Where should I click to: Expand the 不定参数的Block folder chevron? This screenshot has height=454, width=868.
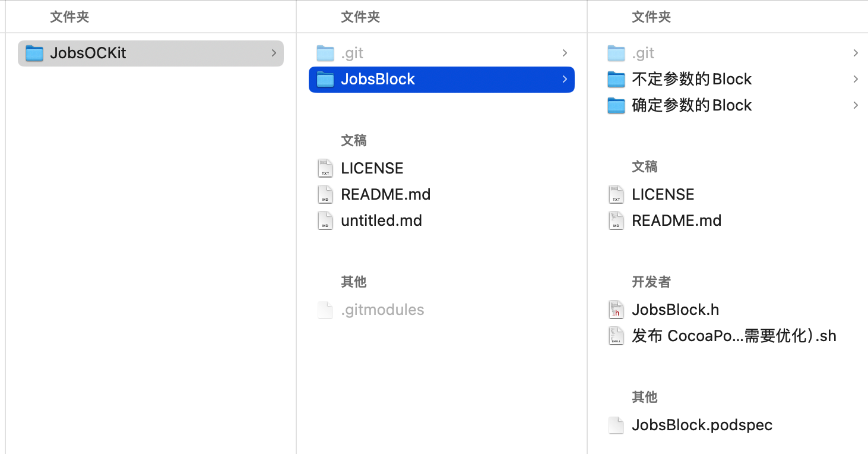tap(856, 79)
